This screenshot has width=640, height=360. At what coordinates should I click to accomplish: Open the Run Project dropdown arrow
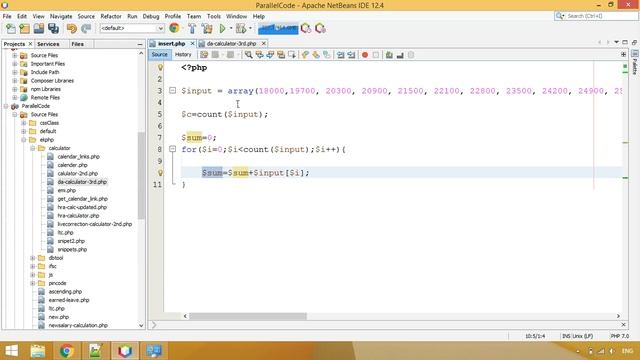click(231, 29)
